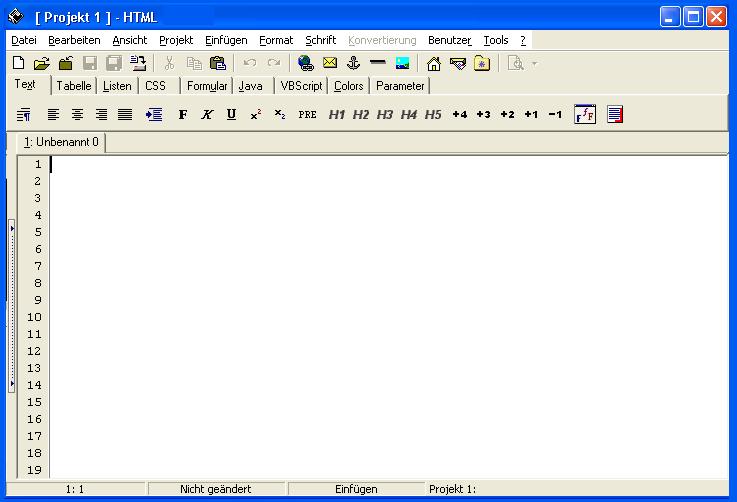Decrease font size with −1

click(555, 114)
